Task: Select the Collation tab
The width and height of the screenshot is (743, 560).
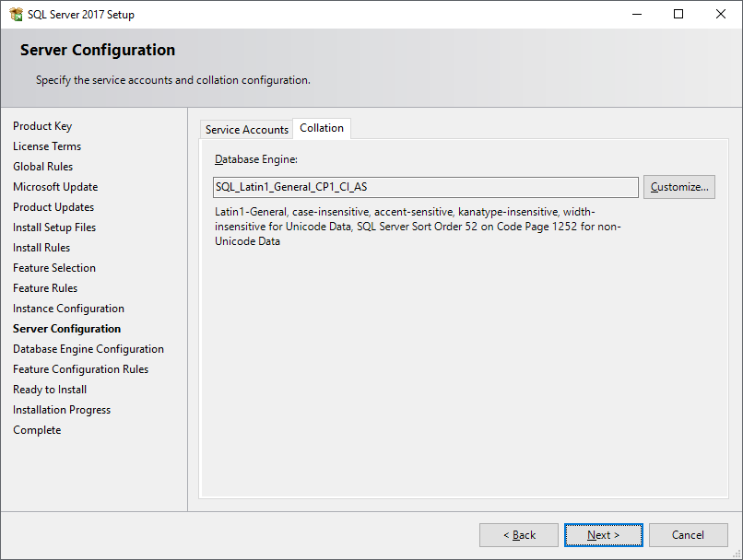Action: tap(322, 128)
